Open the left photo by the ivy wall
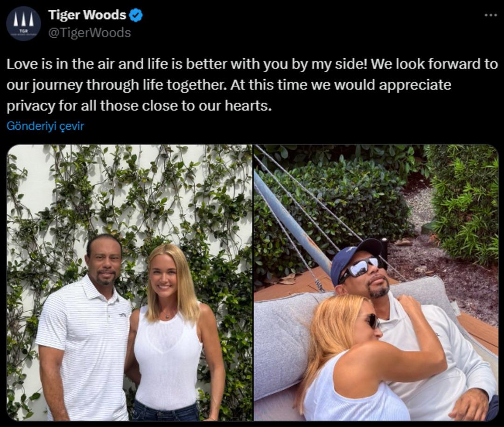This screenshot has width=504, height=427. 130,283
